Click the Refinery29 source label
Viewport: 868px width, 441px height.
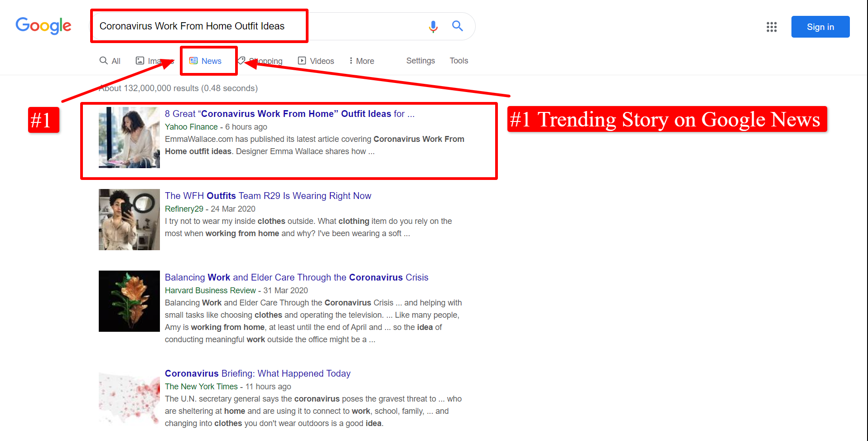click(x=184, y=209)
